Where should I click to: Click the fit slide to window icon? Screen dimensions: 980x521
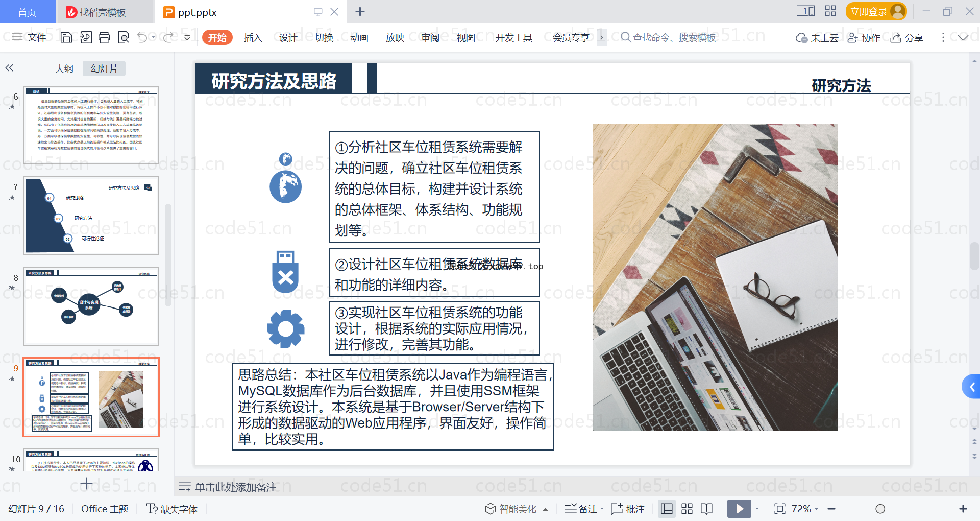(x=779, y=509)
